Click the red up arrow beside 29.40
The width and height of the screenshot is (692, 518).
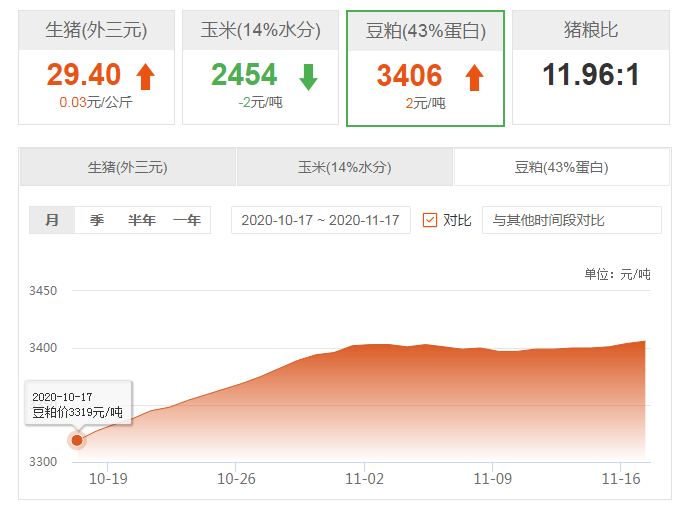tap(146, 77)
